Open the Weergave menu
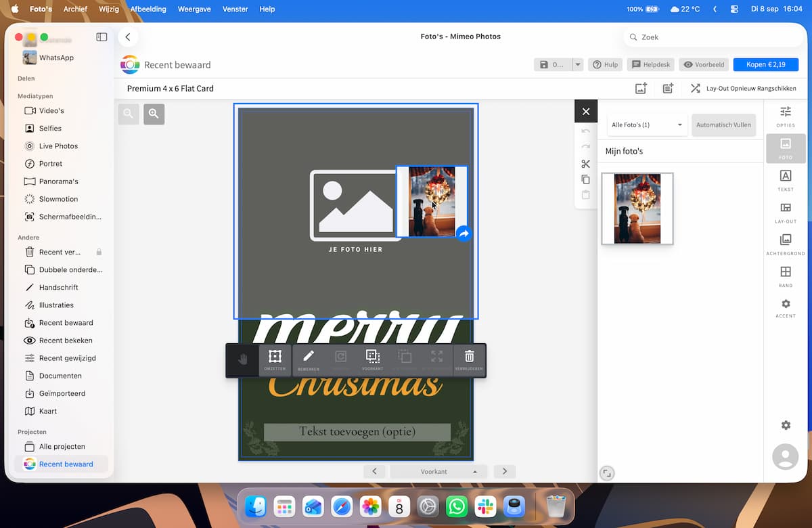The image size is (812, 528). (193, 9)
